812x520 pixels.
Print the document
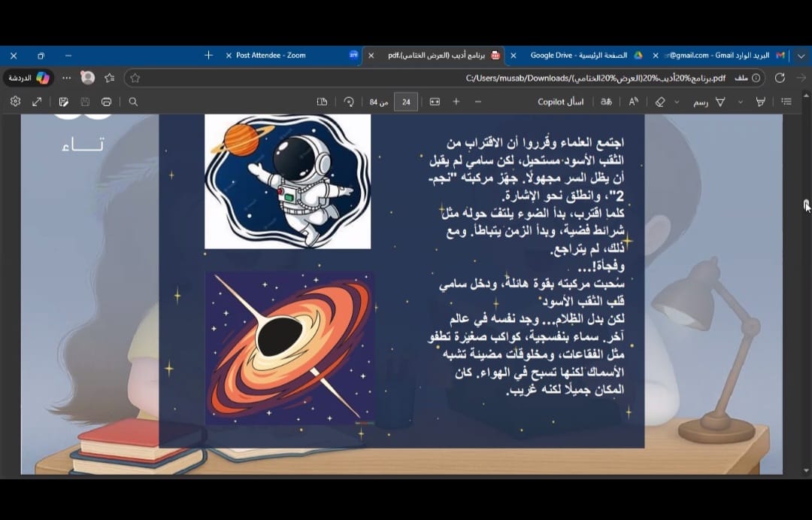point(108,102)
